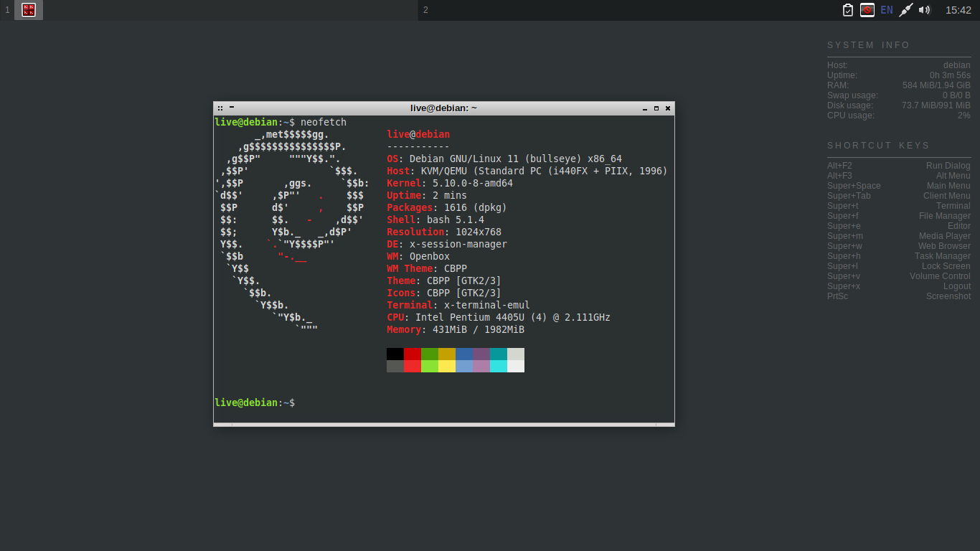Image resolution: width=980 pixels, height=551 pixels.
Task: Switch to workspace 2 in the panel
Action: point(425,10)
